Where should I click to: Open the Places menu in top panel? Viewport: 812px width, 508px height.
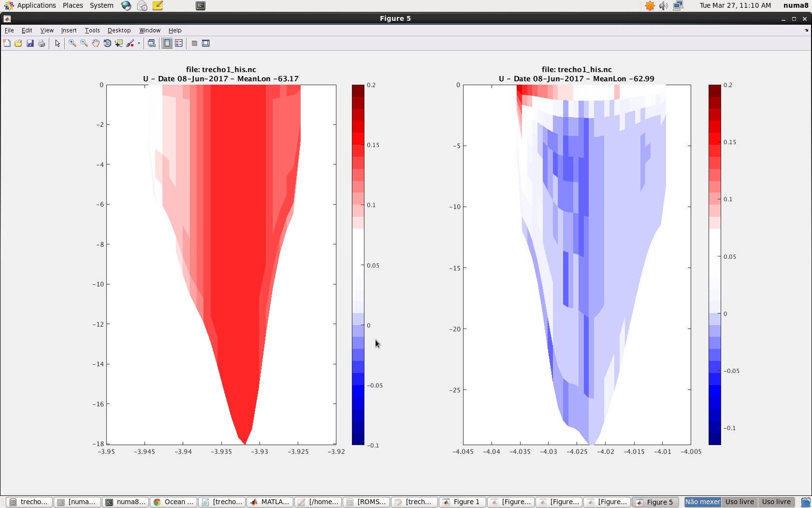coord(72,5)
